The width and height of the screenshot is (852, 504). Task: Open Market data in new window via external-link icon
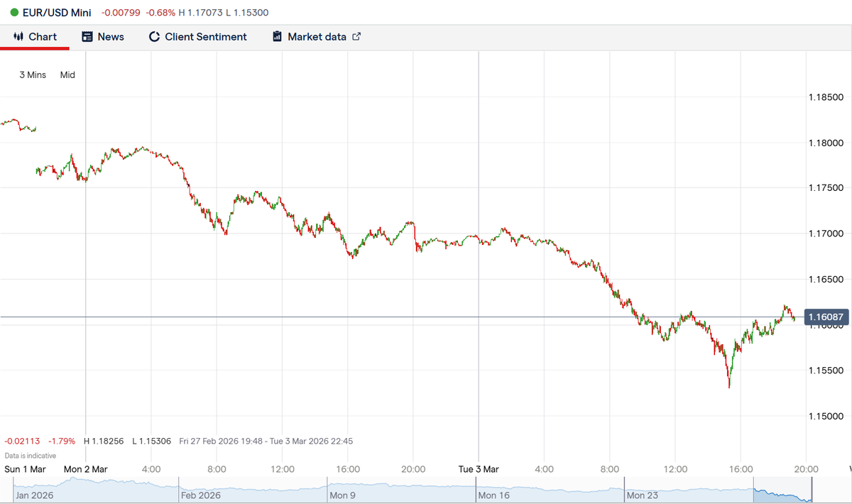pyautogui.click(x=356, y=35)
